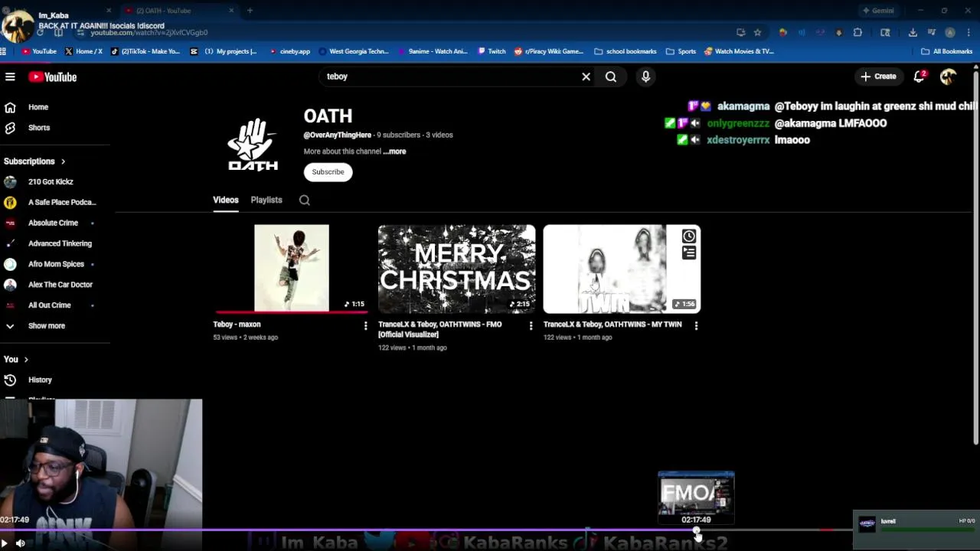The height and width of the screenshot is (551, 980).
Task: Bookmark this page with the star
Action: click(x=758, y=32)
